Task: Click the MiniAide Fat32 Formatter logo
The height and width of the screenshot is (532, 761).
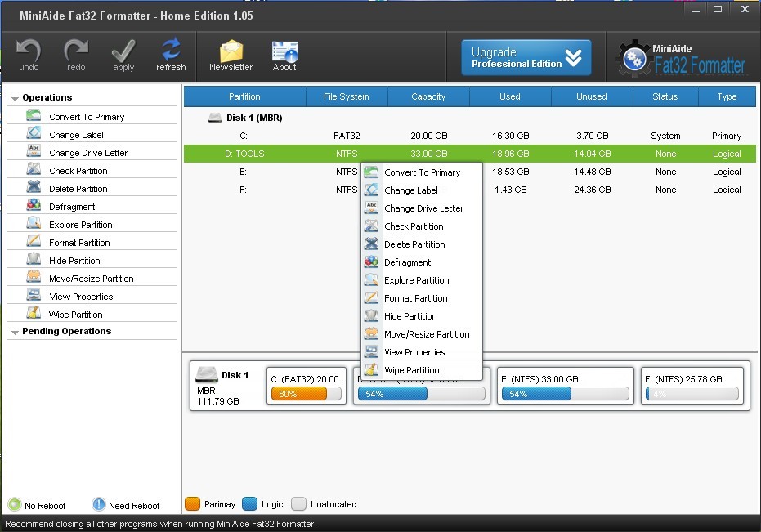Action: 682,59
